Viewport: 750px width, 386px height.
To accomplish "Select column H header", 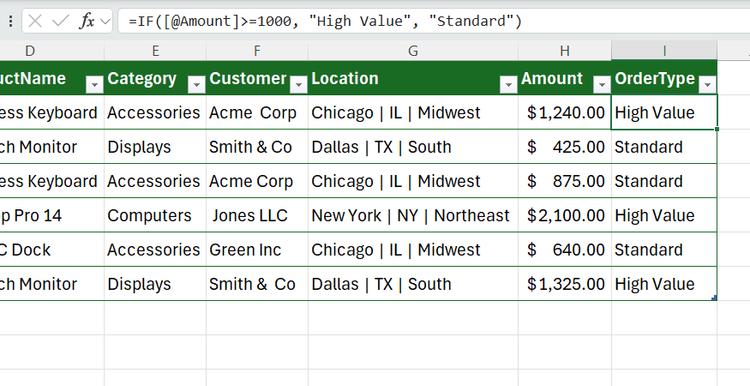I will click(x=565, y=51).
